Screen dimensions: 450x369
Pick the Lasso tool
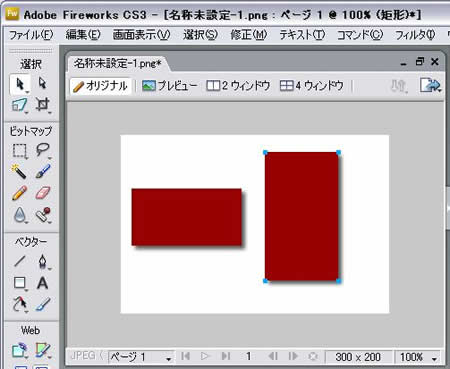pos(43,150)
